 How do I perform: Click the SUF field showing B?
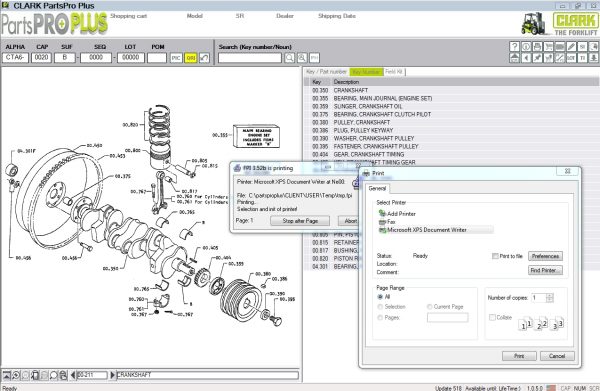[65, 58]
